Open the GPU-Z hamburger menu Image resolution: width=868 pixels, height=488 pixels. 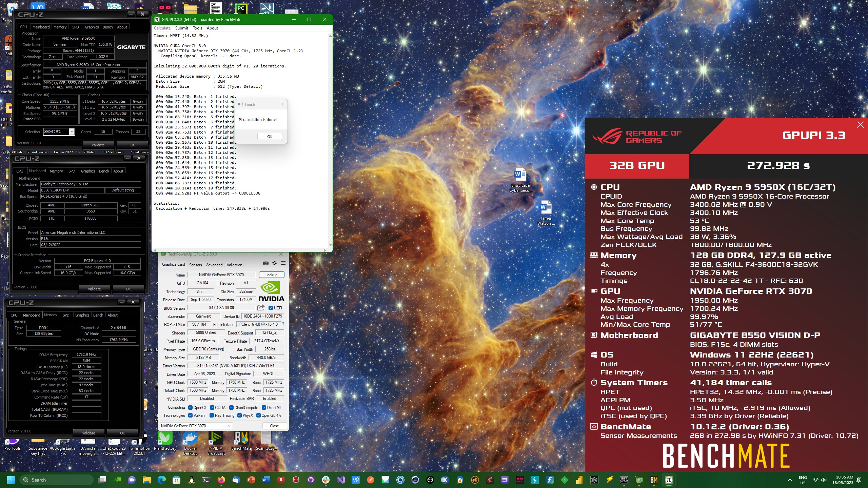[x=283, y=263]
